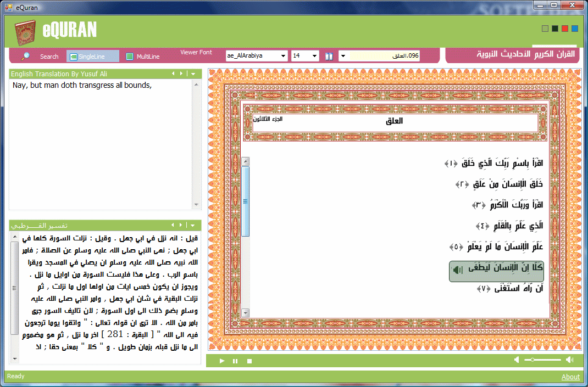Click up arrow of verse list scrollbar
This screenshot has height=387, width=588.
point(246,161)
